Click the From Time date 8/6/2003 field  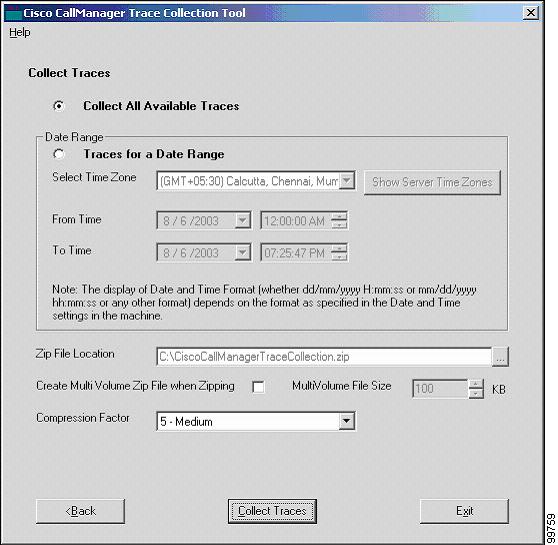click(196, 221)
